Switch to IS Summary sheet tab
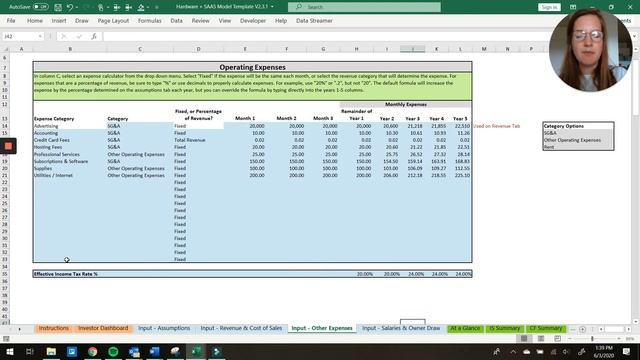This screenshot has width=640, height=360. 504,329
